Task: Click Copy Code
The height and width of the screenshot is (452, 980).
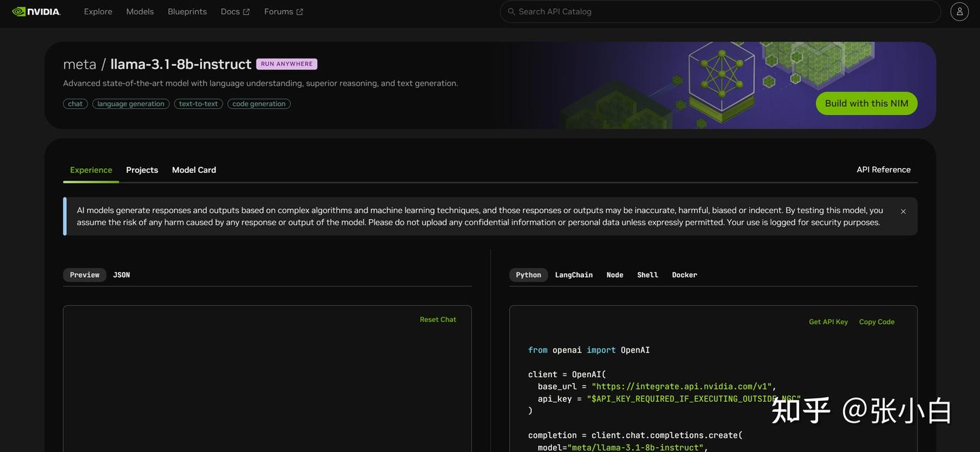Action: [x=877, y=322]
